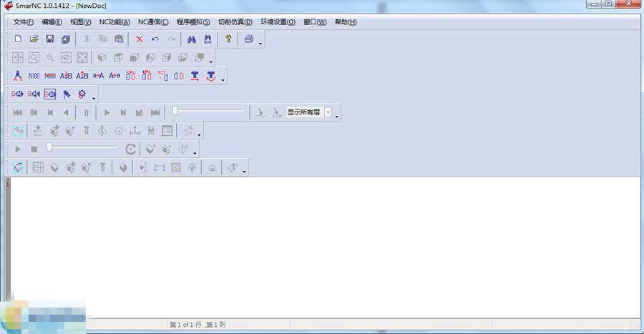The width and height of the screenshot is (644, 334).
Task: Click the status bar text 第1 of 1行
Action: (185, 325)
